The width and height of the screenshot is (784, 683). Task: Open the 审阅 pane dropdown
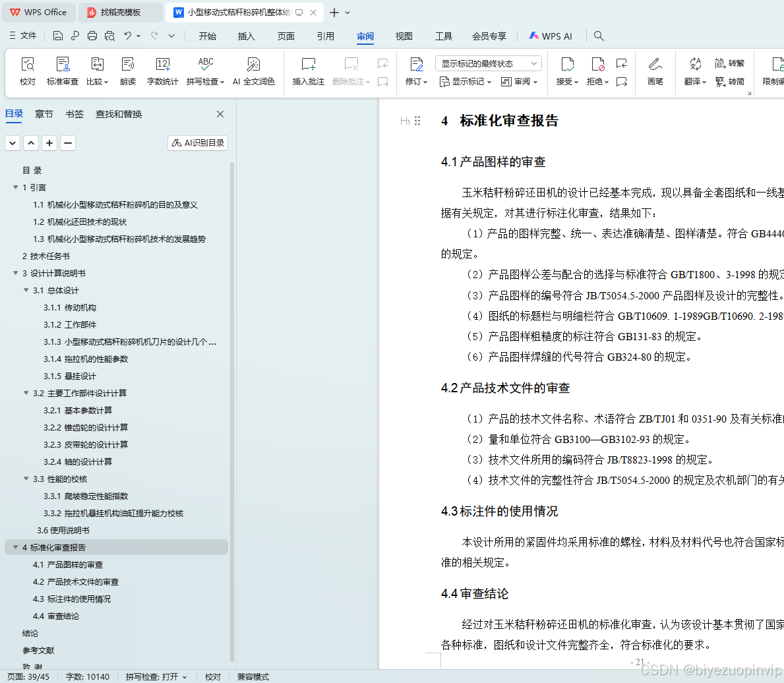pos(519,82)
